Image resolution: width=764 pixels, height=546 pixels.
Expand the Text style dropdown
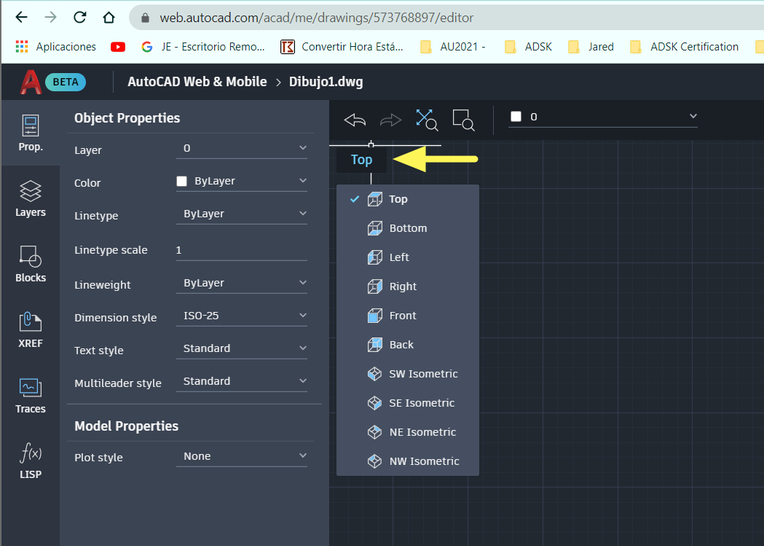[242, 348]
